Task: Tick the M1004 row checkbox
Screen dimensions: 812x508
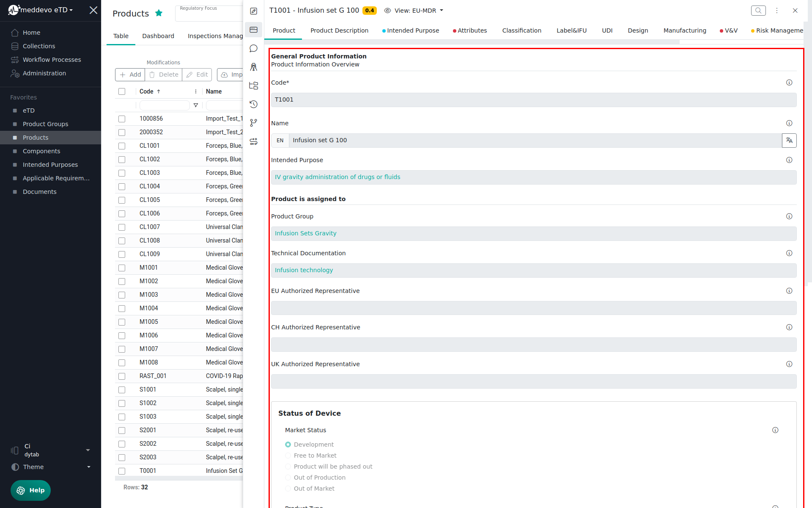Action: tap(122, 309)
